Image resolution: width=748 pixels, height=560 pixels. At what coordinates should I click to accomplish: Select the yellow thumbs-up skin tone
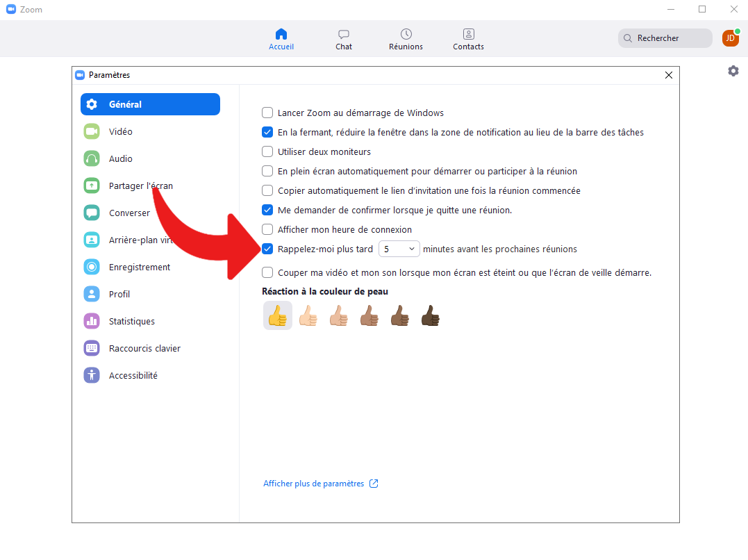tap(278, 315)
